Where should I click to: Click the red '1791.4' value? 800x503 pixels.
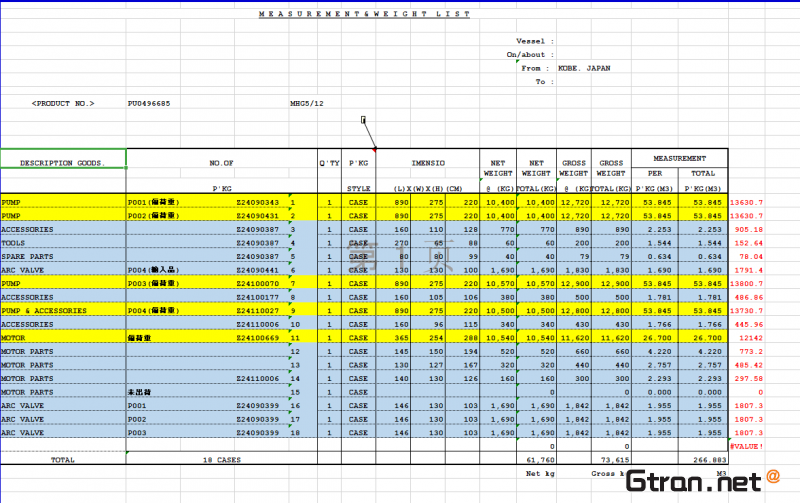pyautogui.click(x=749, y=270)
